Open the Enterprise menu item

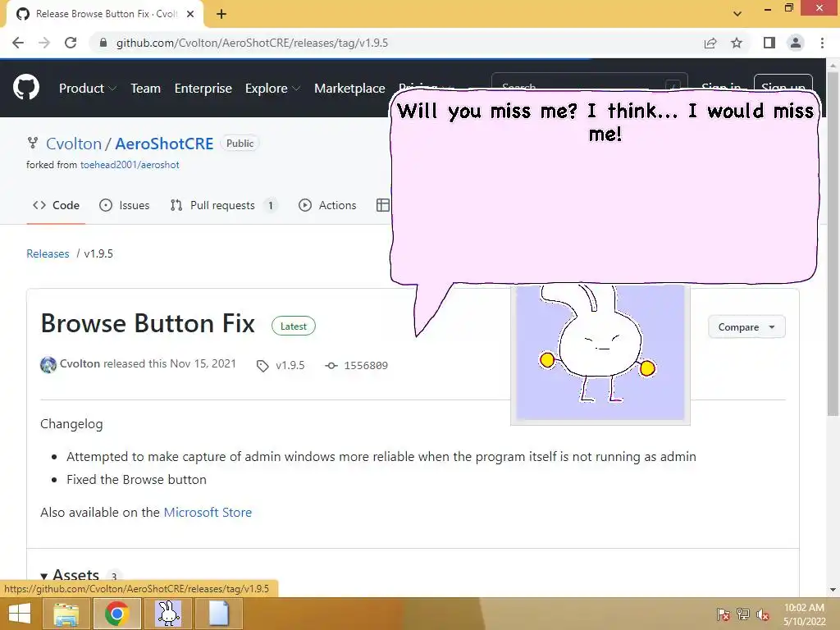[x=203, y=89]
